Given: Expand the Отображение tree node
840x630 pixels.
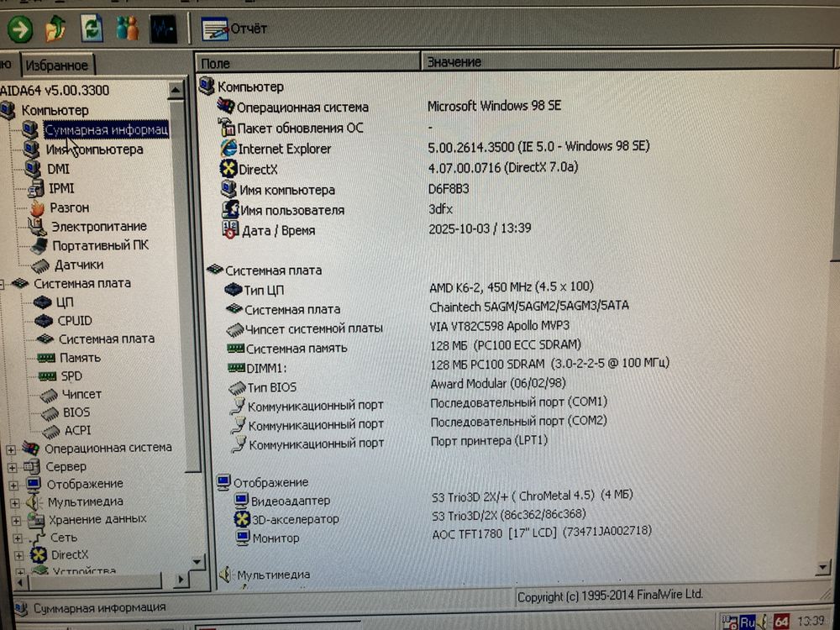Looking at the screenshot, I should (13, 485).
